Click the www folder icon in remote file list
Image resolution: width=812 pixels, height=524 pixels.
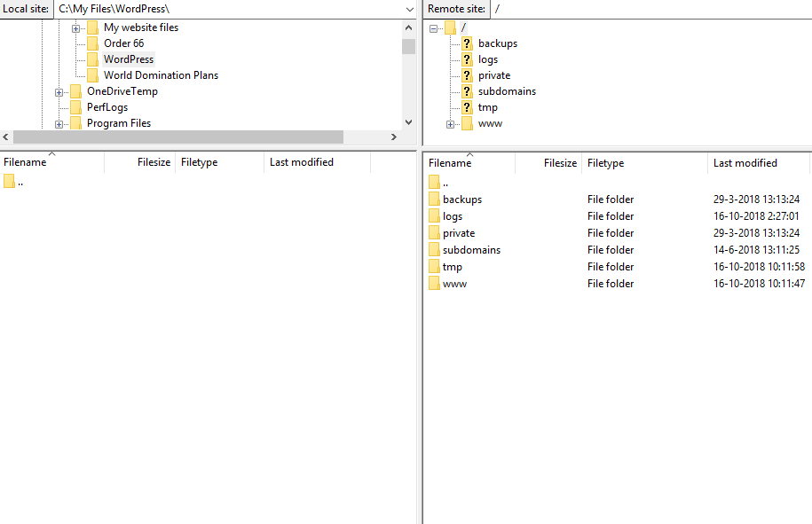(x=434, y=284)
